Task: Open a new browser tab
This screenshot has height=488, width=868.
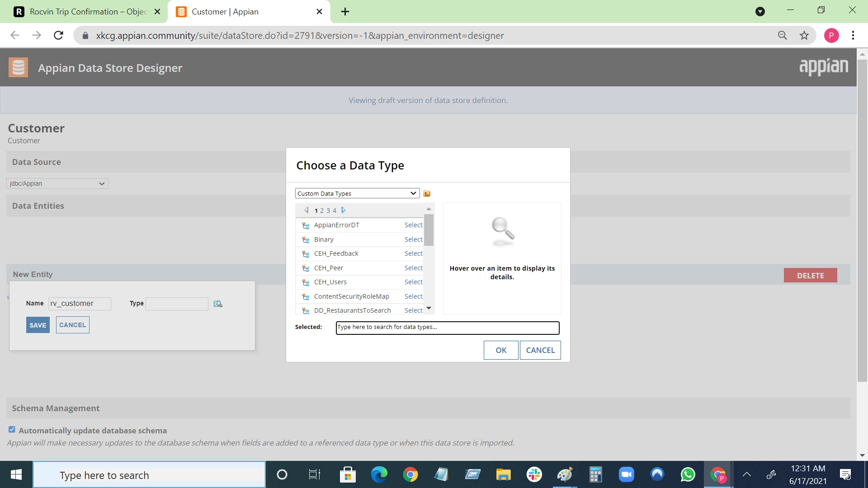Action: pos(345,11)
